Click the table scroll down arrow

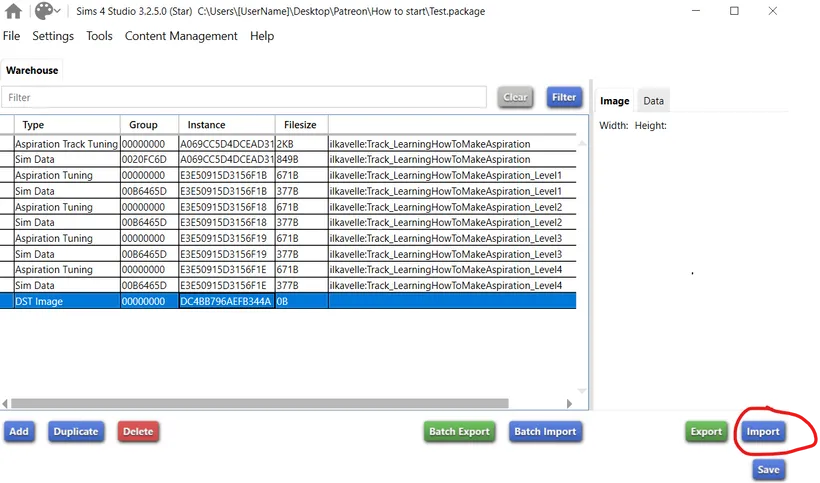[582, 391]
